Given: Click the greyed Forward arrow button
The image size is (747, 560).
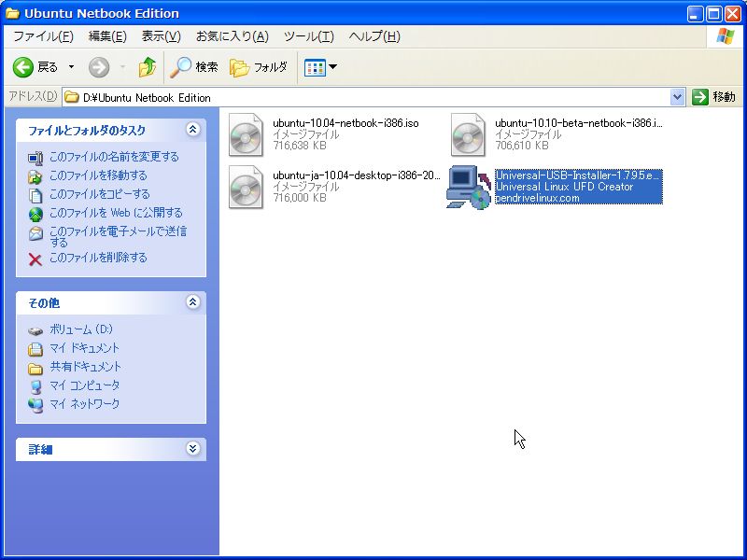Looking at the screenshot, I should click(99, 67).
